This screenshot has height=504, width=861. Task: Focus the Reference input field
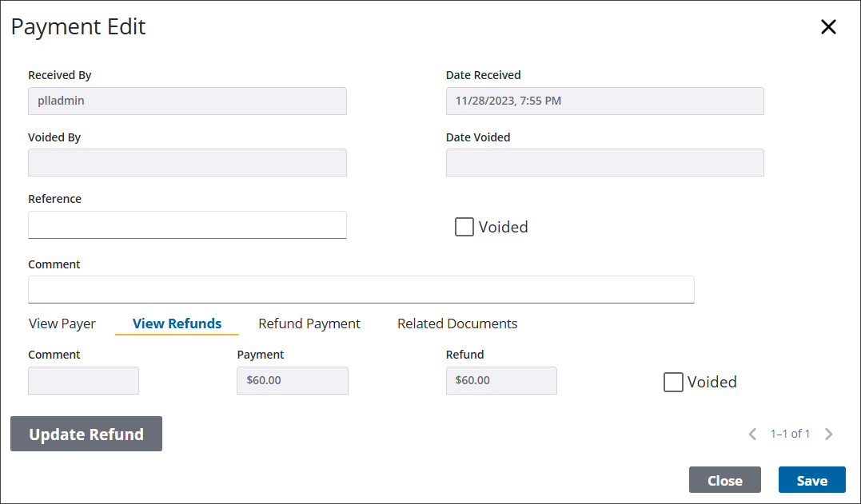187,225
